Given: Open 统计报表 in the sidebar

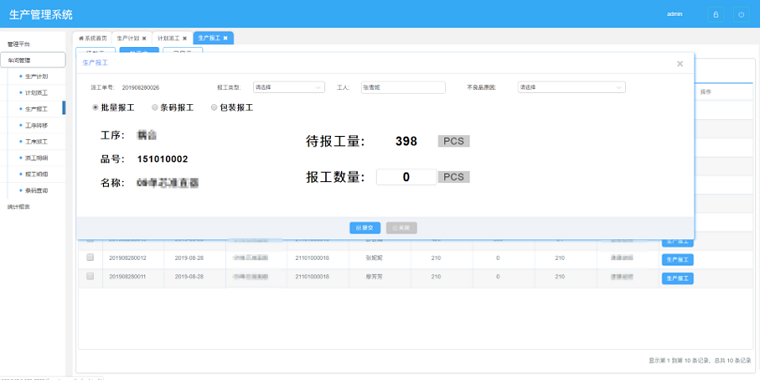Looking at the screenshot, I should (x=18, y=207).
